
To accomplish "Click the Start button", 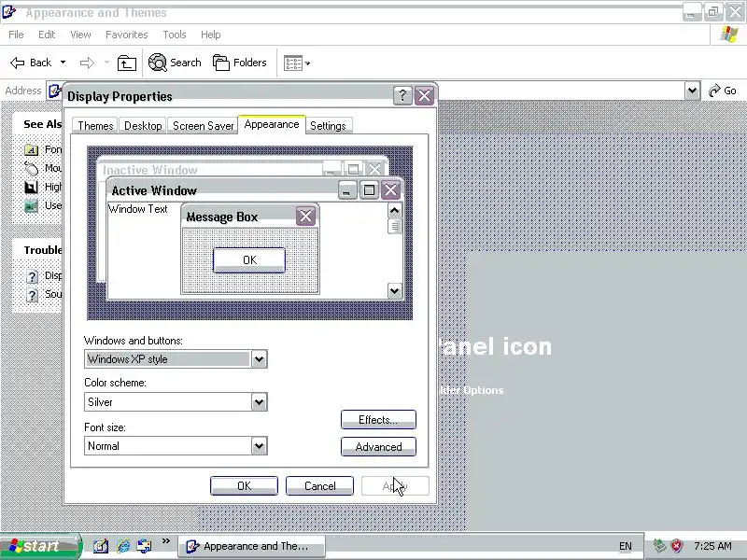I will 40,546.
